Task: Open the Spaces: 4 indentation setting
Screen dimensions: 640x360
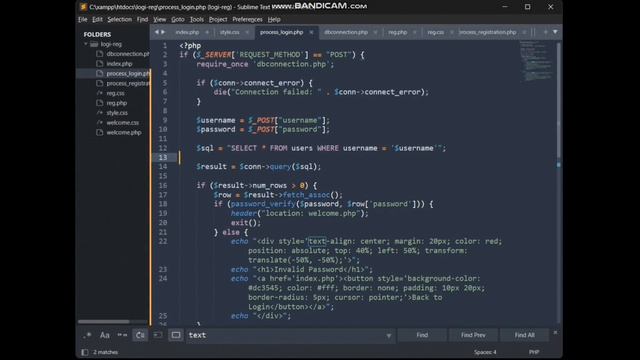Action: pos(485,352)
